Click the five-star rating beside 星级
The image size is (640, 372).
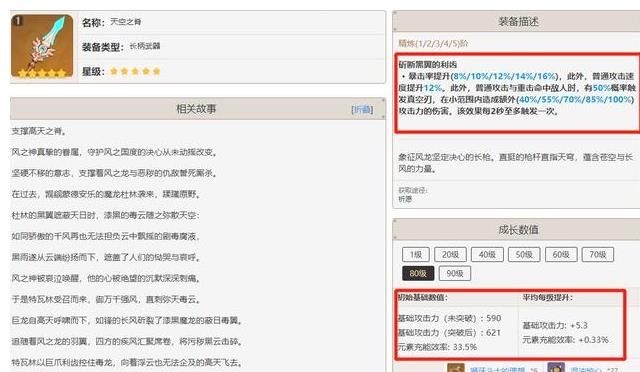135,71
